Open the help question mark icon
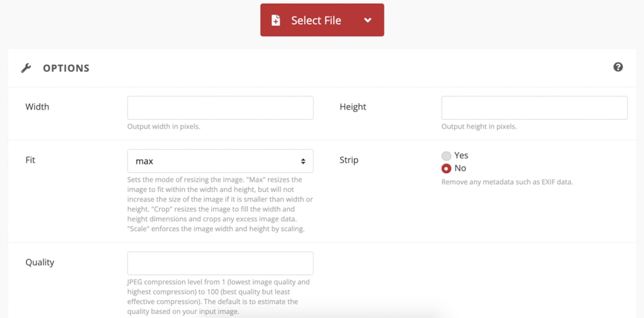The width and height of the screenshot is (644, 318). (618, 67)
